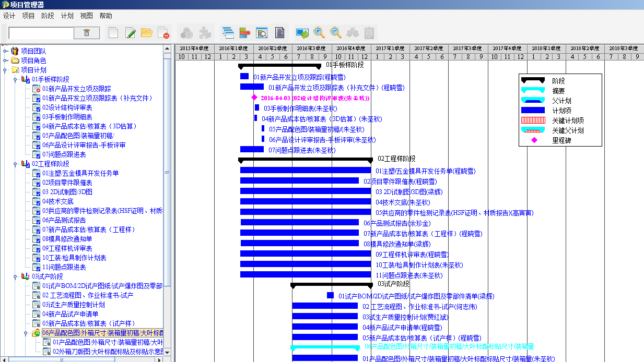Collapse the 项目计划 root node
The image size is (644, 362).
click(x=5, y=70)
